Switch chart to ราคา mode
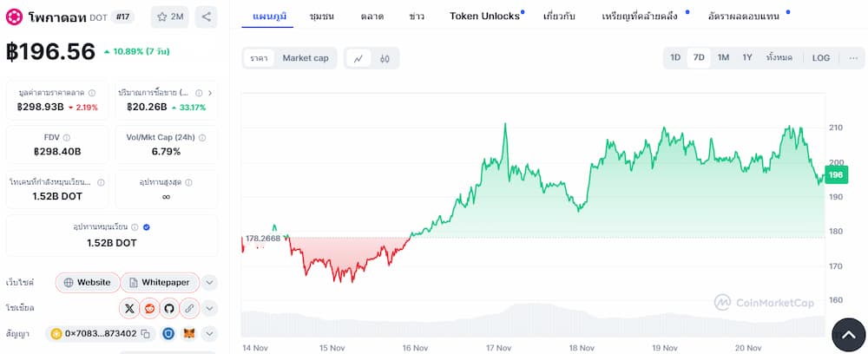 pos(259,58)
